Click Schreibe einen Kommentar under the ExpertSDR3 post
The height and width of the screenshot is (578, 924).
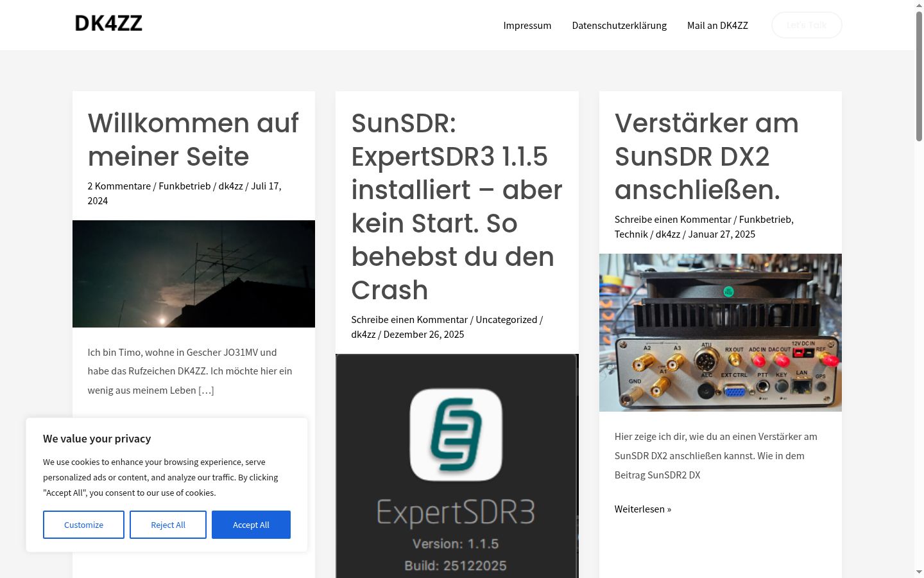[409, 319]
